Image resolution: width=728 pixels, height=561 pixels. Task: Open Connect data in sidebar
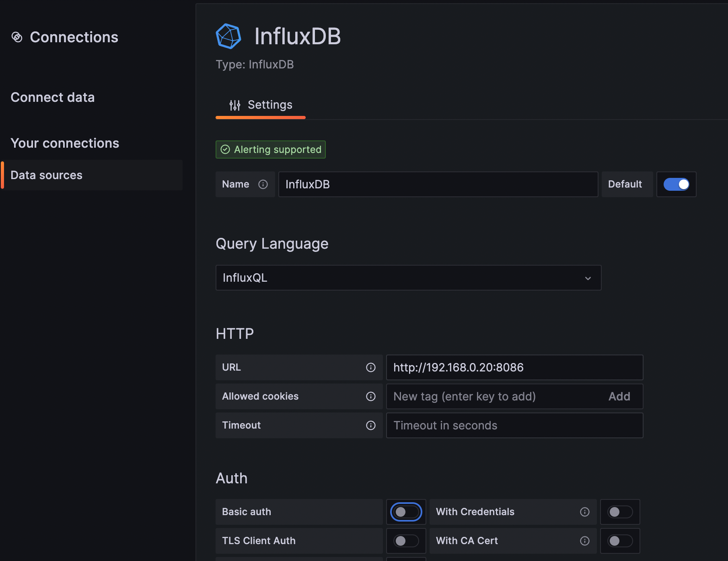tap(53, 97)
